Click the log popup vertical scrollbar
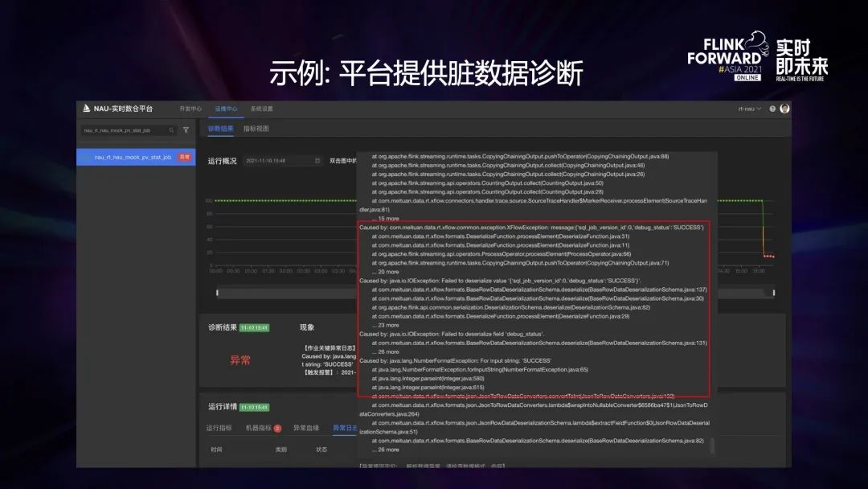This screenshot has width=868, height=489. (x=712, y=446)
